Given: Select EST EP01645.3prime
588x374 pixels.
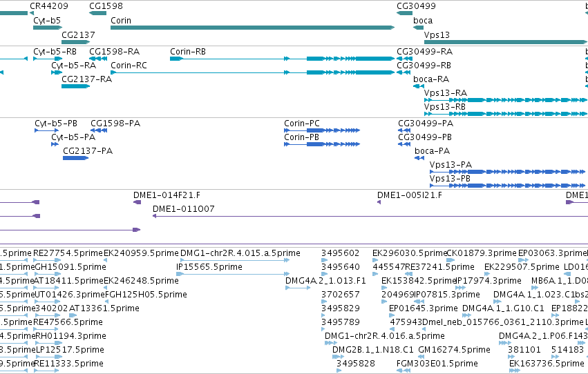Looking at the screenshot, I should [392, 315].
